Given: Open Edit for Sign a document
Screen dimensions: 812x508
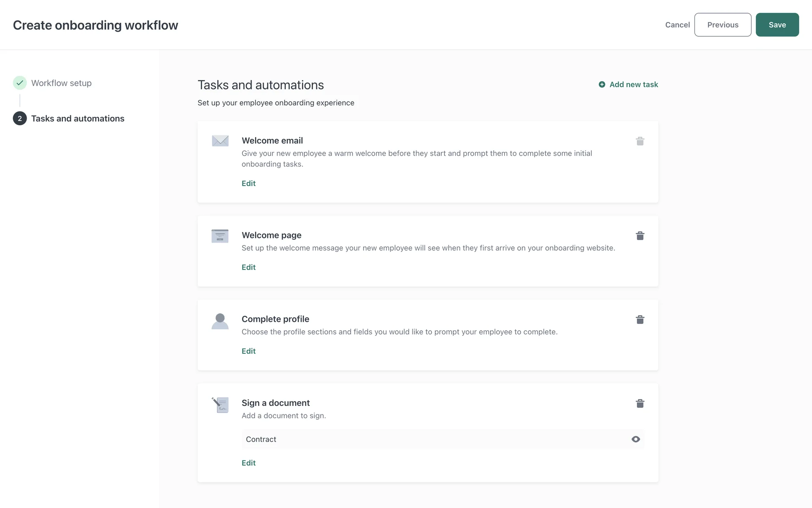Looking at the screenshot, I should pos(249,463).
